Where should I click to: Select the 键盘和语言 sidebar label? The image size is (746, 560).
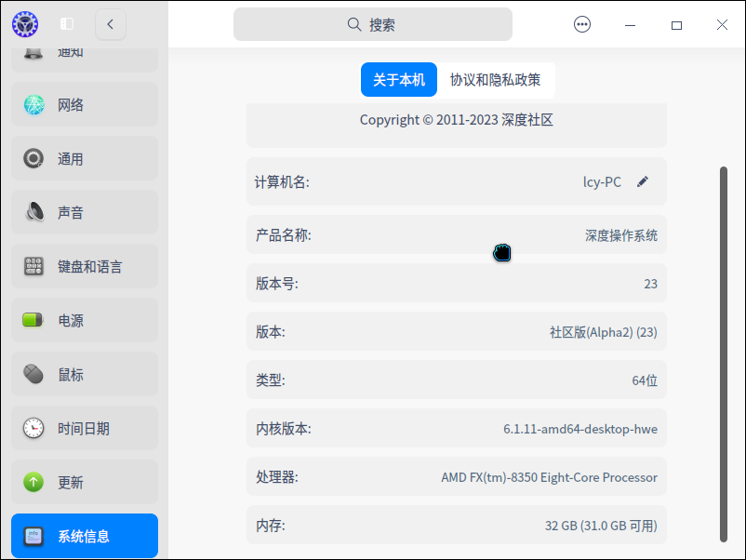pyautogui.click(x=90, y=266)
